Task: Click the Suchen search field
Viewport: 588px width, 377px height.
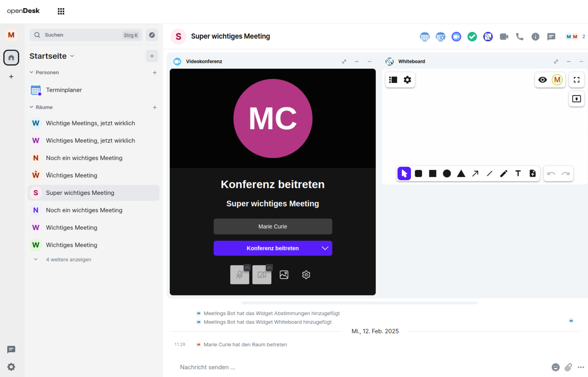Action: [x=86, y=35]
